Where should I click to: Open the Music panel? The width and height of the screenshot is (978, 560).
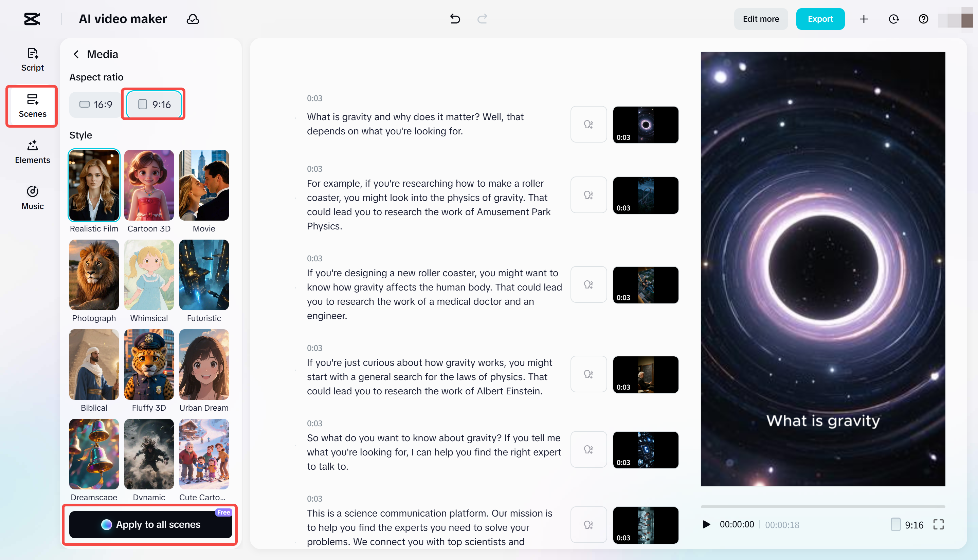32,197
